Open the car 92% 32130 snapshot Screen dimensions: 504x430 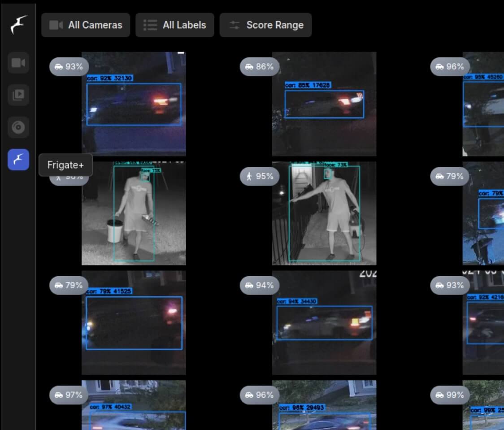[x=134, y=104]
